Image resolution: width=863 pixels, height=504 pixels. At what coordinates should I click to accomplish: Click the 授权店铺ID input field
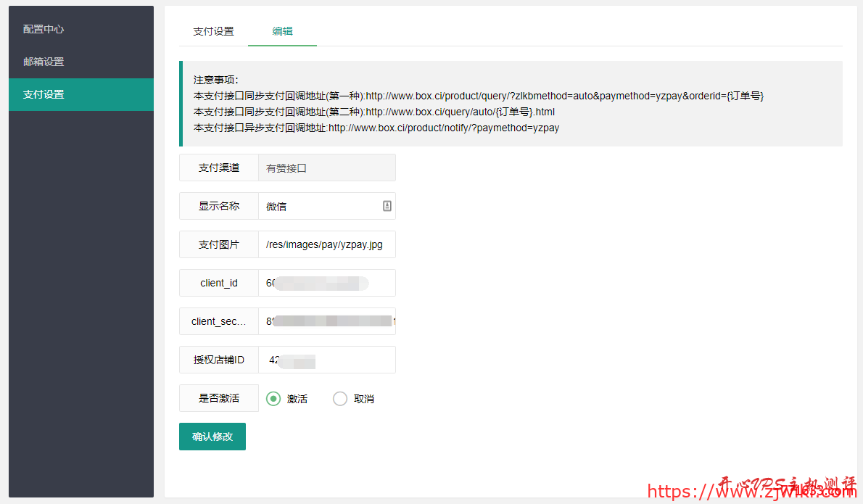[326, 360]
